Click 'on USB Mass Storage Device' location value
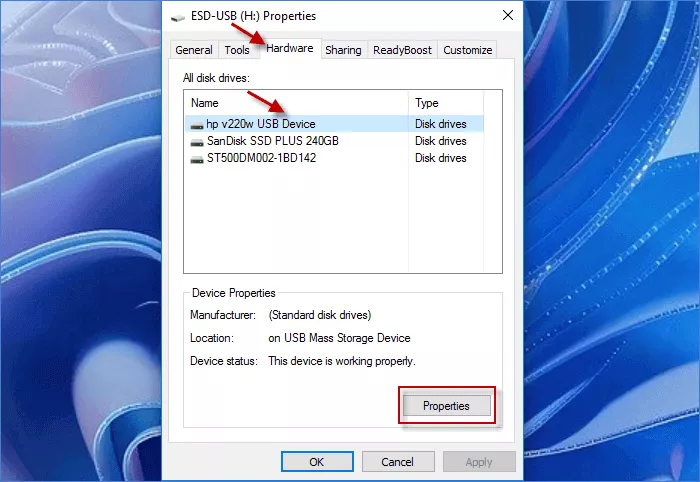This screenshot has width=700, height=482. coord(339,338)
